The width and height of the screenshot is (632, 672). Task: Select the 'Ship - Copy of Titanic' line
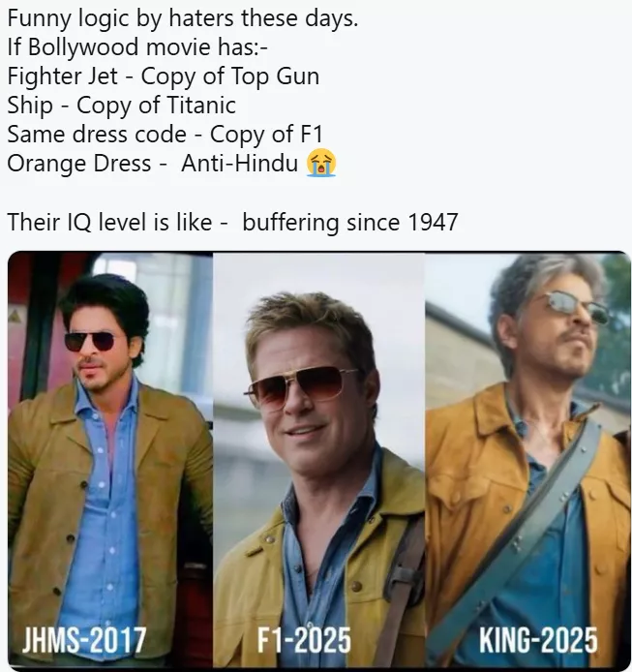[x=121, y=106]
